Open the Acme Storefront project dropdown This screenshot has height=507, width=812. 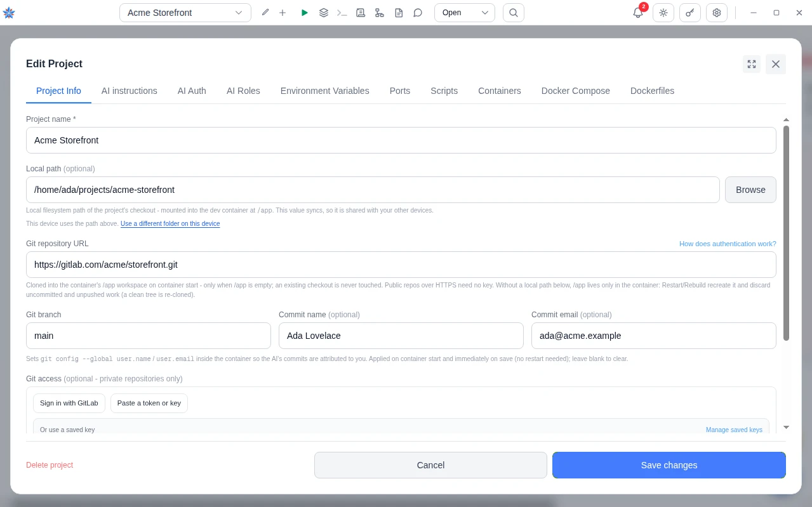coord(185,13)
